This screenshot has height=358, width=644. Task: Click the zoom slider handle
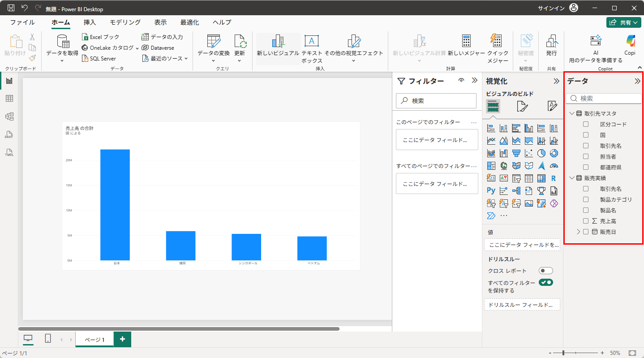[x=563, y=353]
